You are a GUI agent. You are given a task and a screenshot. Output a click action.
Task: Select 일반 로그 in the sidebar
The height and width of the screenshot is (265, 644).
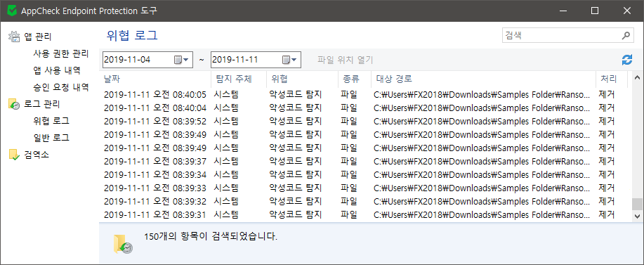coord(51,137)
